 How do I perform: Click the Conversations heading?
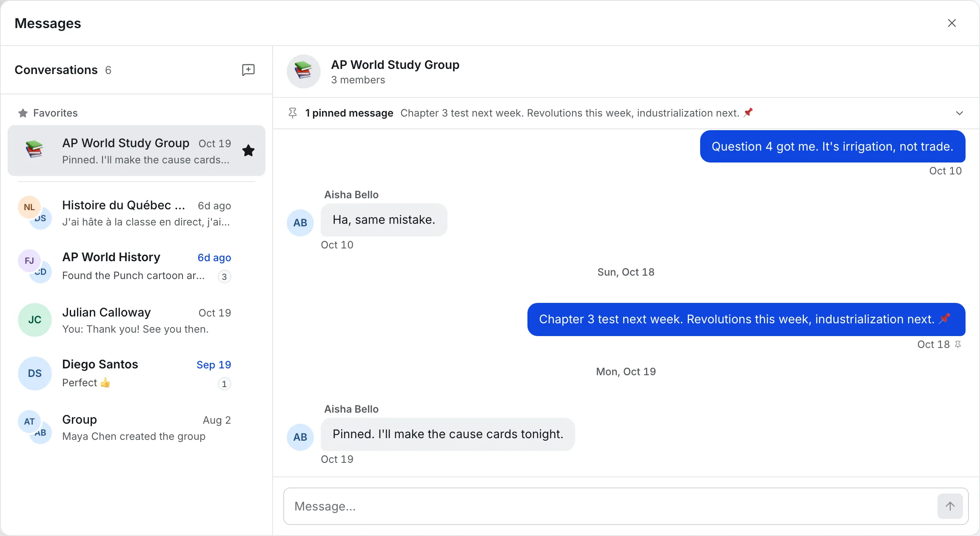click(56, 70)
